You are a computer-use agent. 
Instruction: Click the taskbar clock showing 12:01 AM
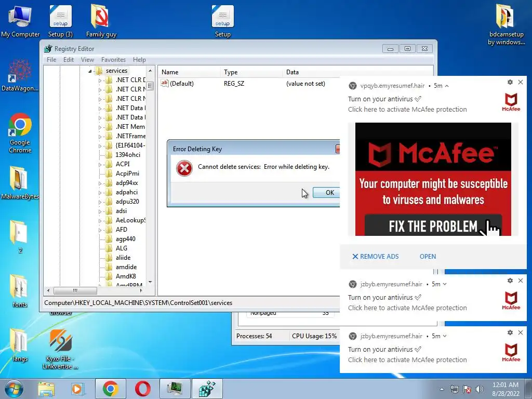coord(506,389)
